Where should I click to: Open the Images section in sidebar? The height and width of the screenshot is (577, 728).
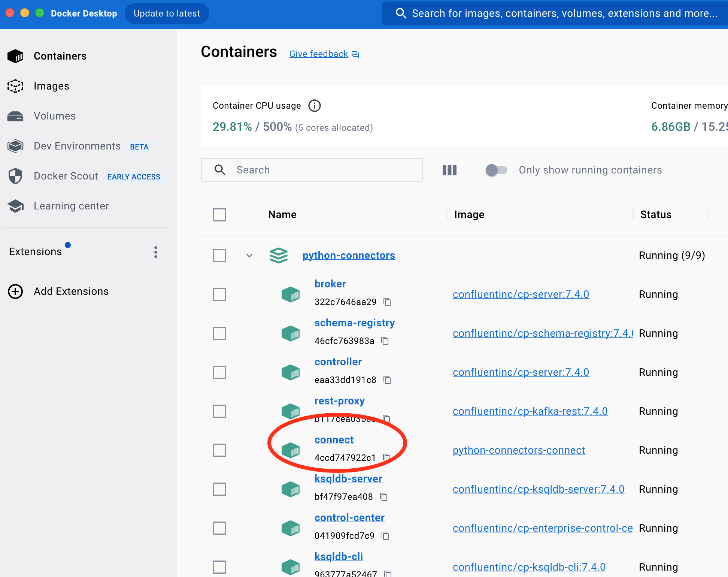coord(51,86)
